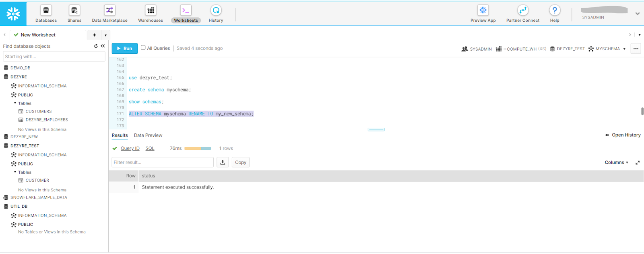The image size is (644, 254).
Task: Enable the All Queries checkbox
Action: pyautogui.click(x=143, y=48)
